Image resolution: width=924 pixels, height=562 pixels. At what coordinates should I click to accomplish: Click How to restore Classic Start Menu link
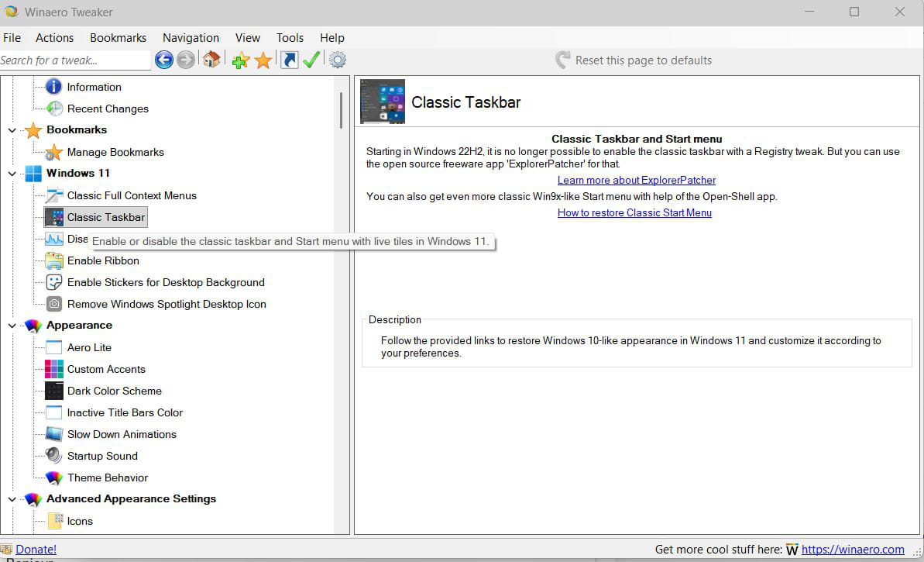tap(634, 212)
